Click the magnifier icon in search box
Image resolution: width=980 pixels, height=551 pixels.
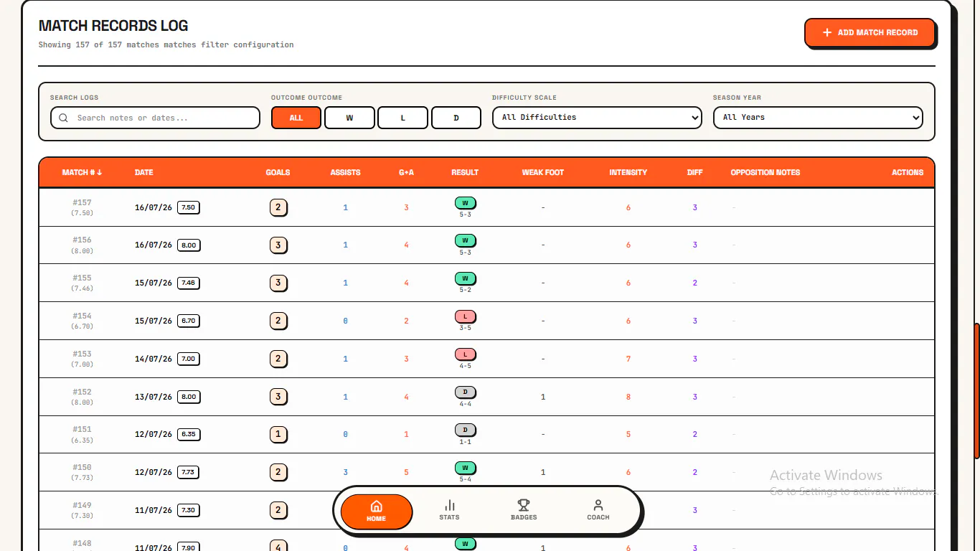pyautogui.click(x=64, y=118)
